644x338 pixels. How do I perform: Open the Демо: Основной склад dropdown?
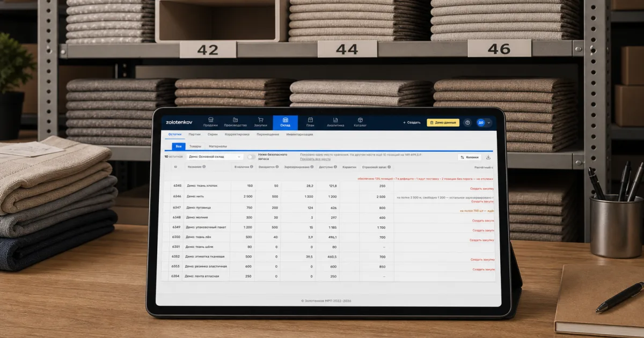coord(215,157)
